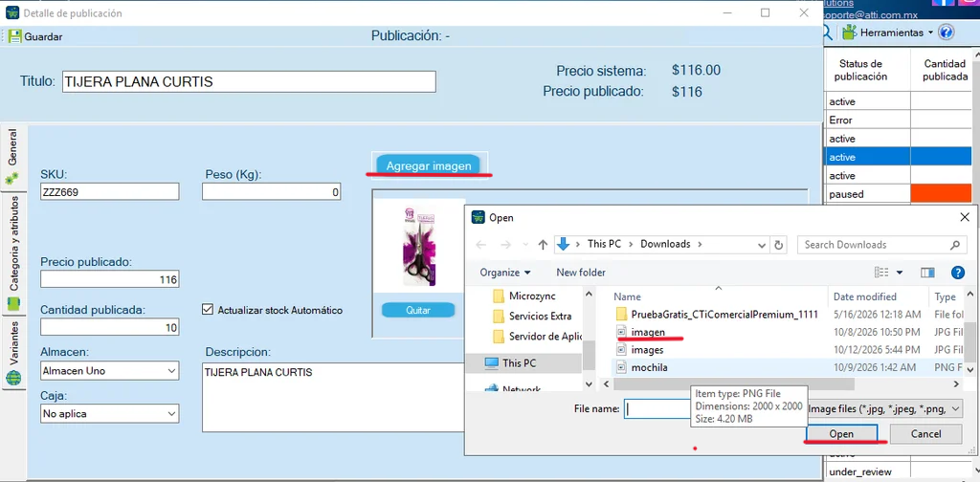Expand the address bar history dropdown

pyautogui.click(x=761, y=245)
